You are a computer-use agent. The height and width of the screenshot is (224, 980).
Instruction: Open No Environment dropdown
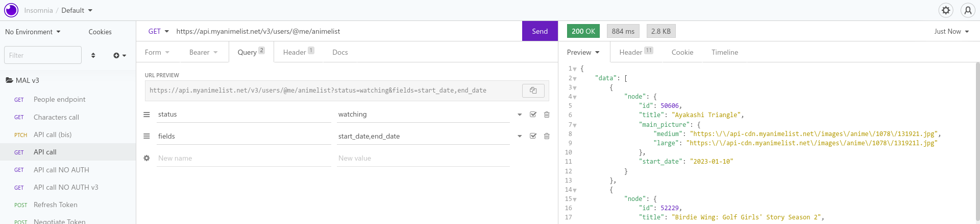(x=33, y=32)
